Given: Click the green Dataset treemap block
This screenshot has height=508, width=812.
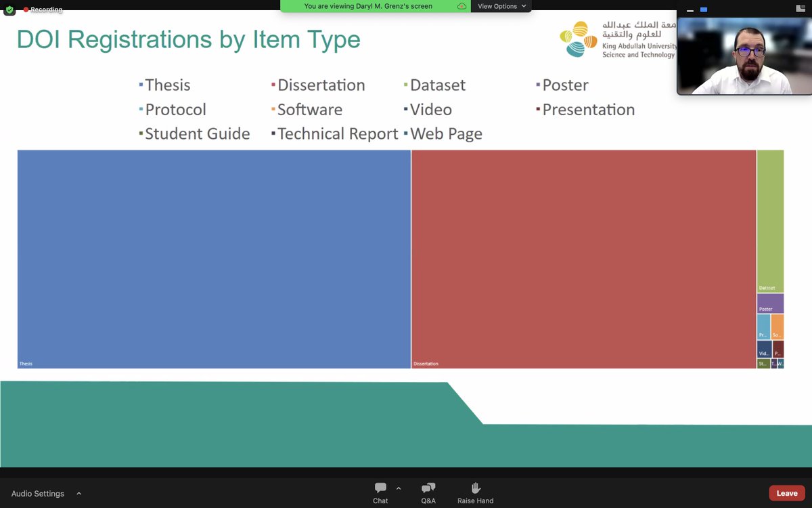Looking at the screenshot, I should click(771, 221).
